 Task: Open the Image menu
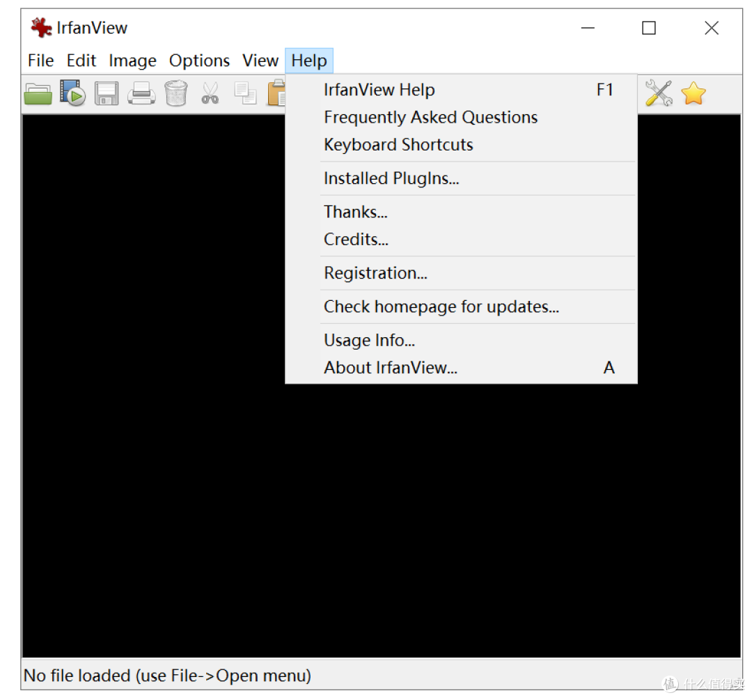point(132,61)
